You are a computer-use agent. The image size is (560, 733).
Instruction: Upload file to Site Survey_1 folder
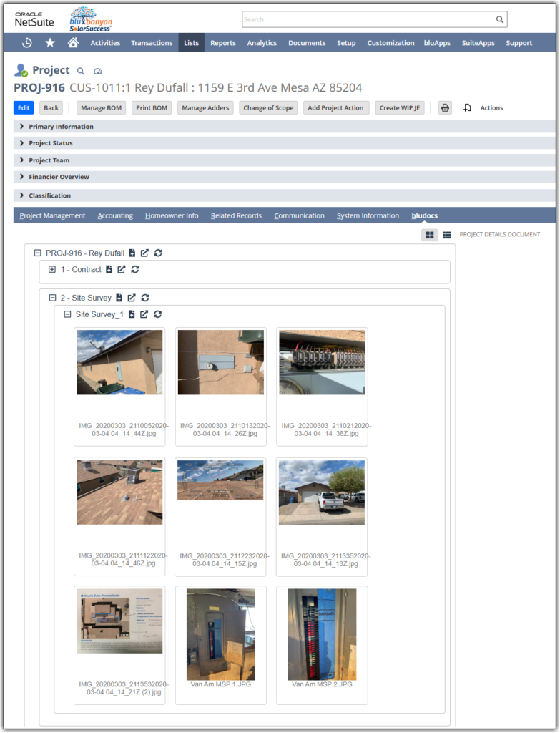tap(132, 314)
